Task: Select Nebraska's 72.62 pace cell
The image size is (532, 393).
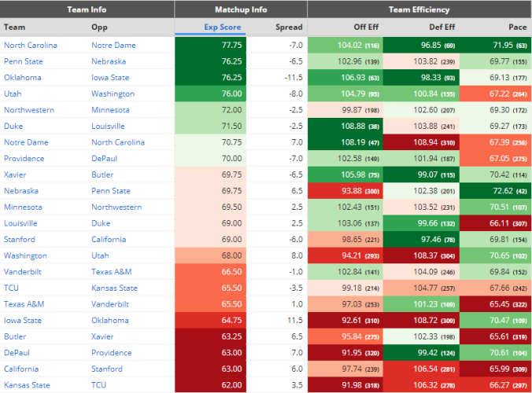Action: click(x=496, y=191)
